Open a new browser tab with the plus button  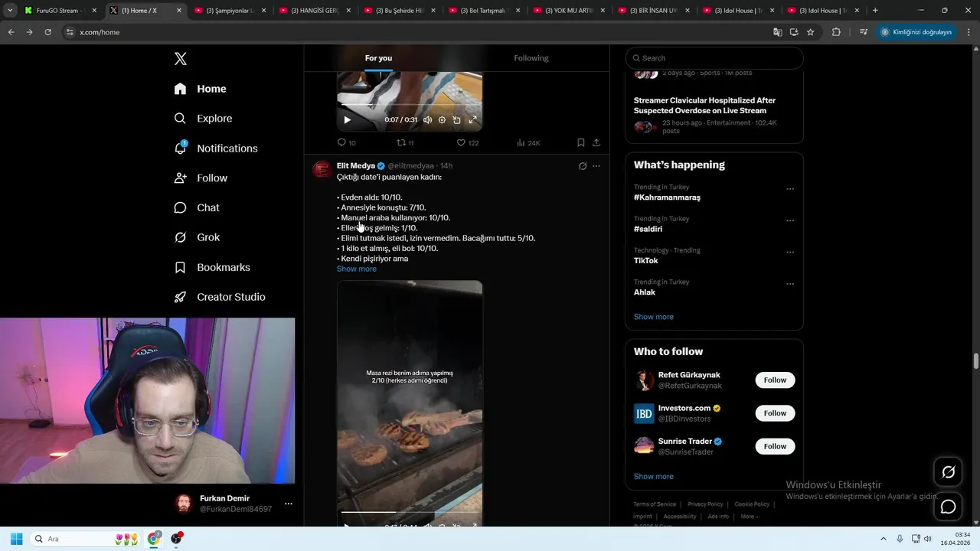[875, 11]
